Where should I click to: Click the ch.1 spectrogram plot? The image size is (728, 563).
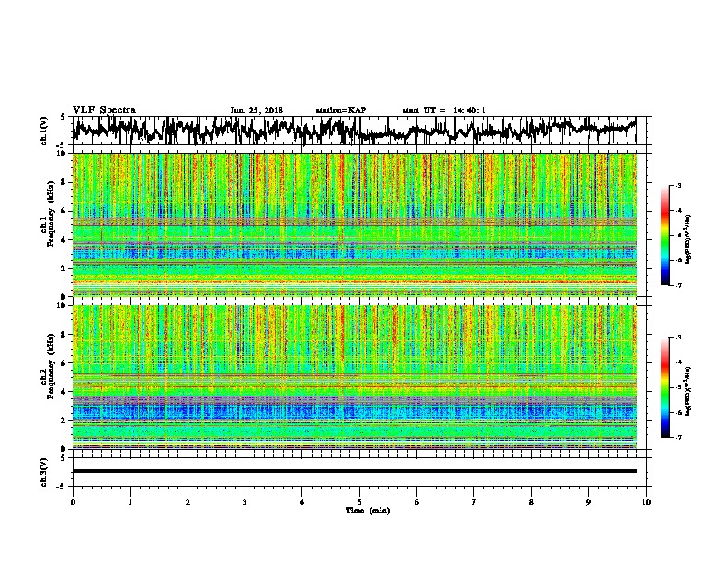[355, 224]
